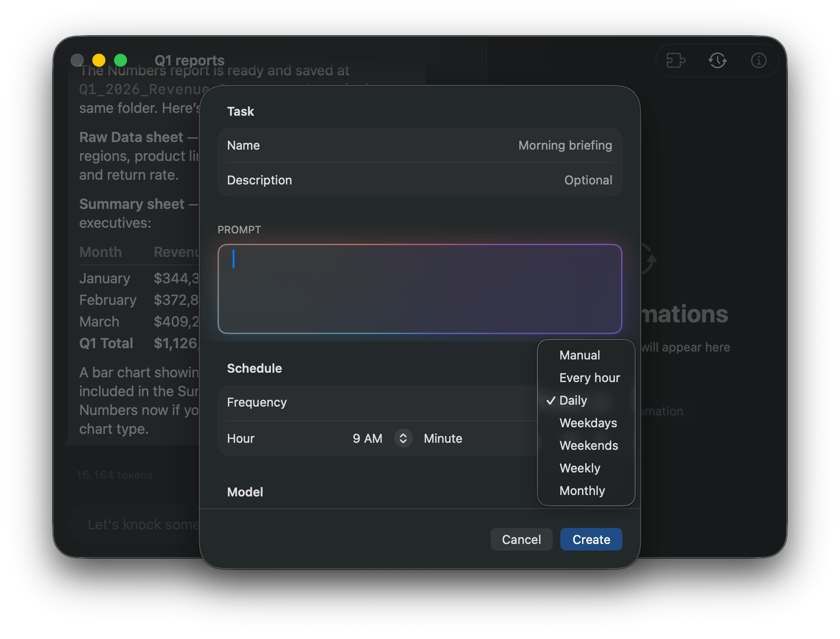840x639 pixels.
Task: Edit the task Name field showing Morning briefing
Action: [x=565, y=145]
